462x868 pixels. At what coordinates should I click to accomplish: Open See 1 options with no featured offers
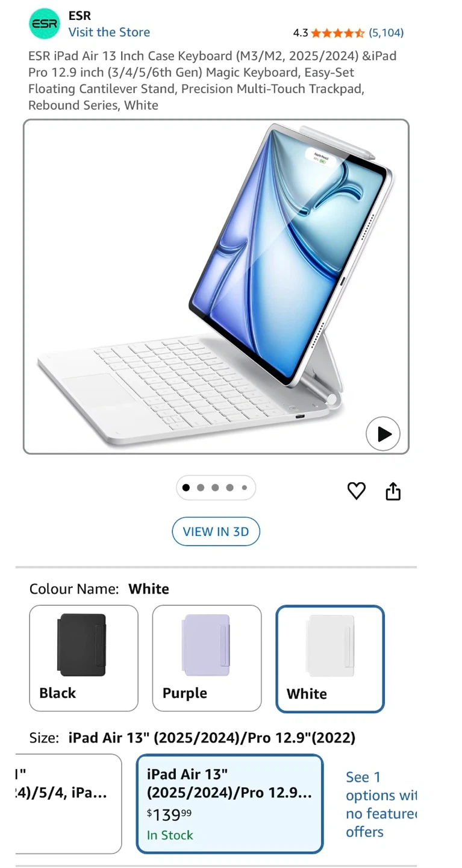(381, 804)
